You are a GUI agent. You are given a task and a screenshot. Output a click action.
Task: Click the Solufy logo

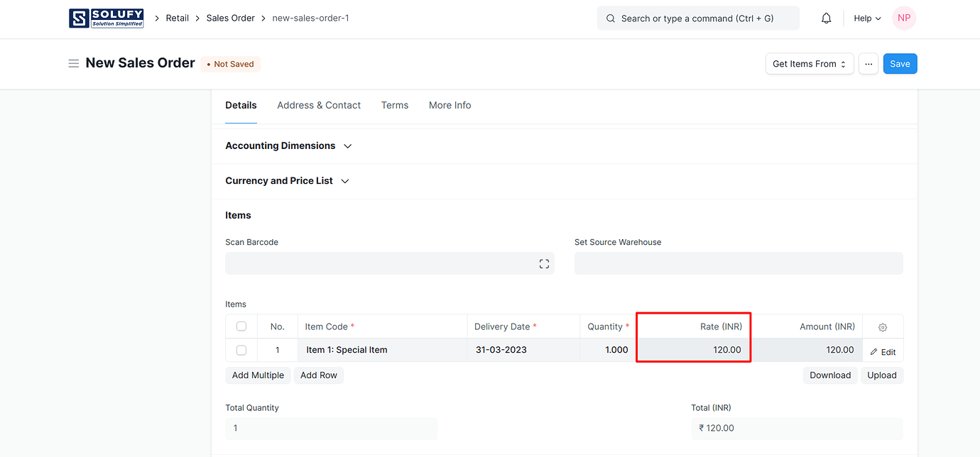(x=107, y=18)
